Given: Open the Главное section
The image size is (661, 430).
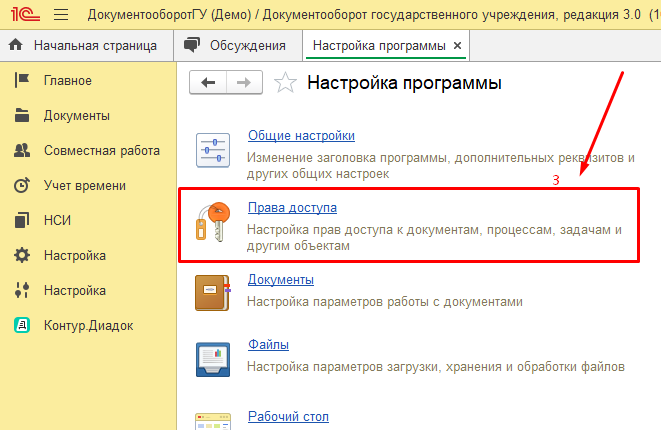Looking at the screenshot, I should pos(68,81).
